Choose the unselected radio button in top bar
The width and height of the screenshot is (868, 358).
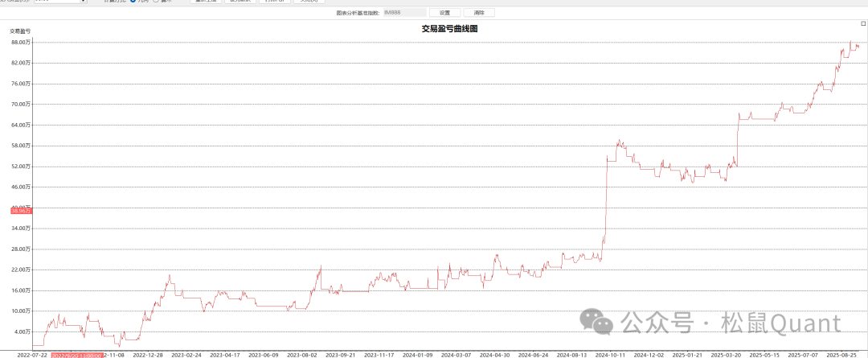156,1
